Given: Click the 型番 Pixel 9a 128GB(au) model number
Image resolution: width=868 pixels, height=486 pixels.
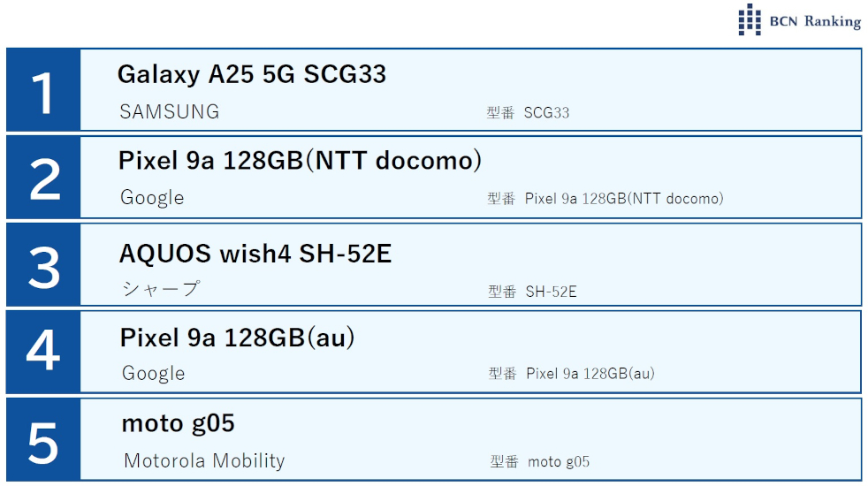Looking at the screenshot, I should [571, 374].
